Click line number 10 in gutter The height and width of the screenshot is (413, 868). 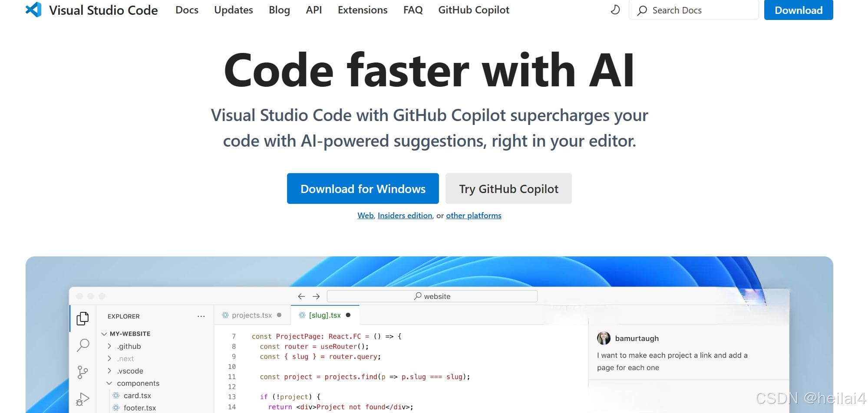tap(231, 367)
